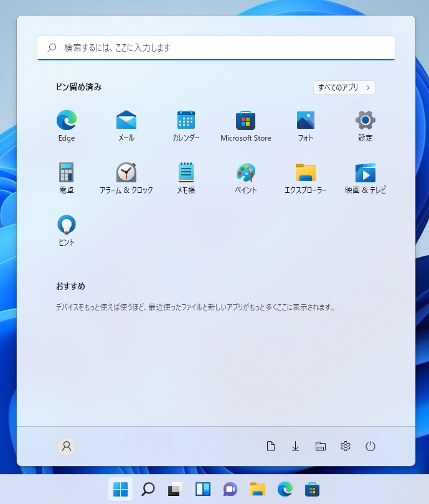Click the ピン留め済み heading text
429x504 pixels.
coord(79,86)
